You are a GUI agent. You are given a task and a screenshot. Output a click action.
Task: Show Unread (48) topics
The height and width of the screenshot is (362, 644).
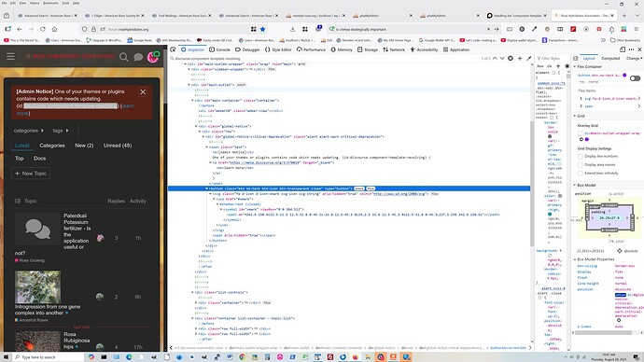pos(118,146)
